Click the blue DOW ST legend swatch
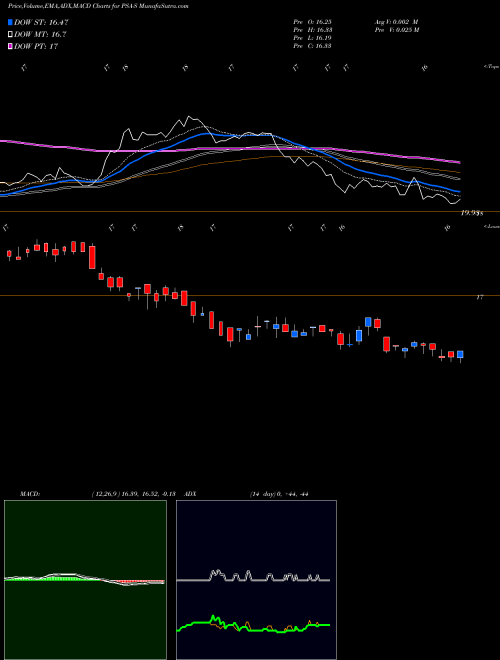Image resolution: width=500 pixels, height=660 pixels. (10, 22)
